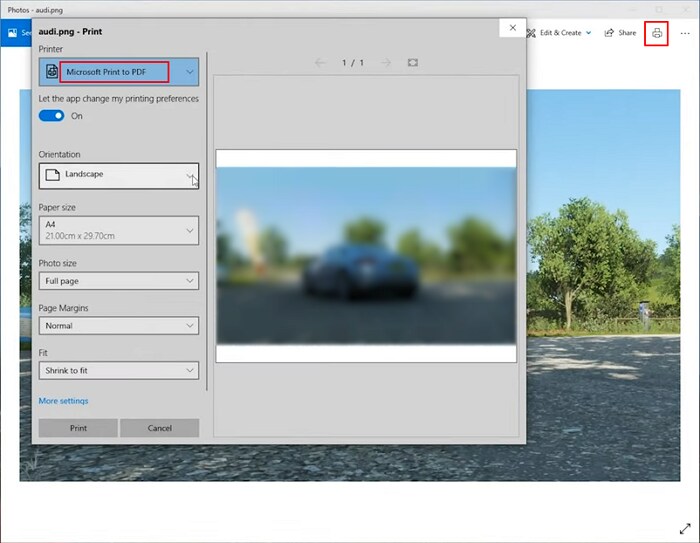The width and height of the screenshot is (700, 543).
Task: Open the Normal page margins dropdown
Action: (x=119, y=326)
